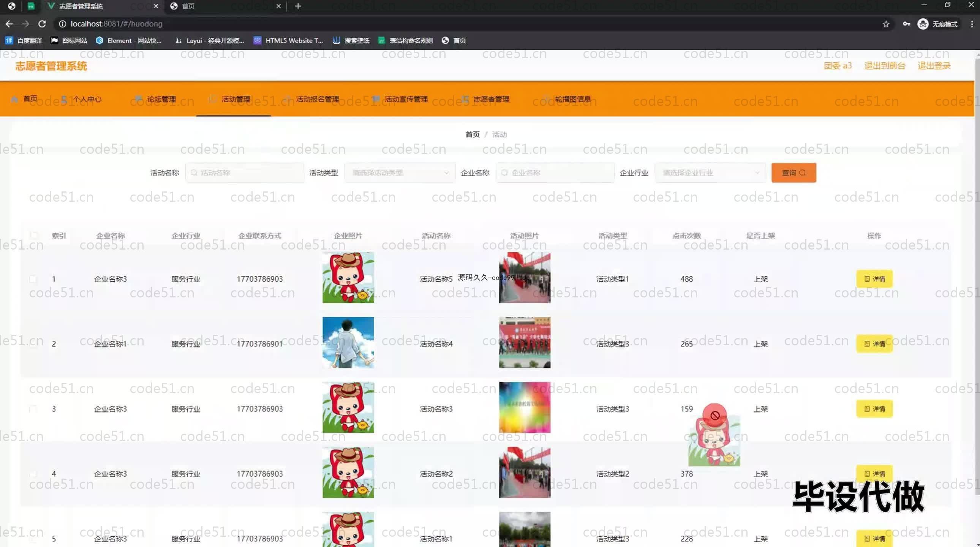
Task: Focus the 企业名称 search input
Action: click(x=555, y=173)
